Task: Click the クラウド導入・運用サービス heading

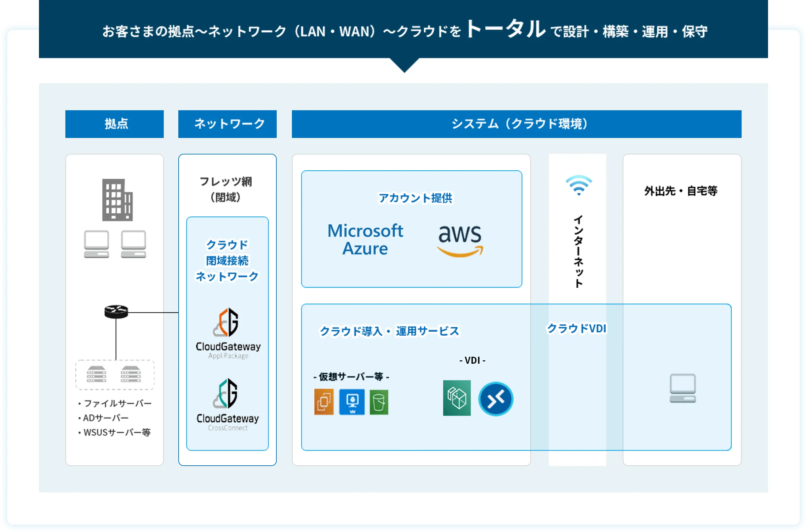Action: tap(389, 331)
